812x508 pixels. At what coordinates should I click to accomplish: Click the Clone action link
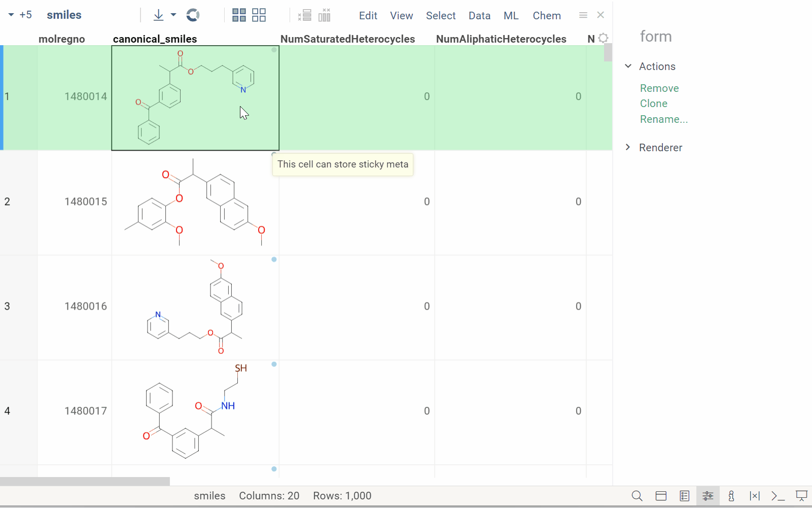tap(653, 104)
